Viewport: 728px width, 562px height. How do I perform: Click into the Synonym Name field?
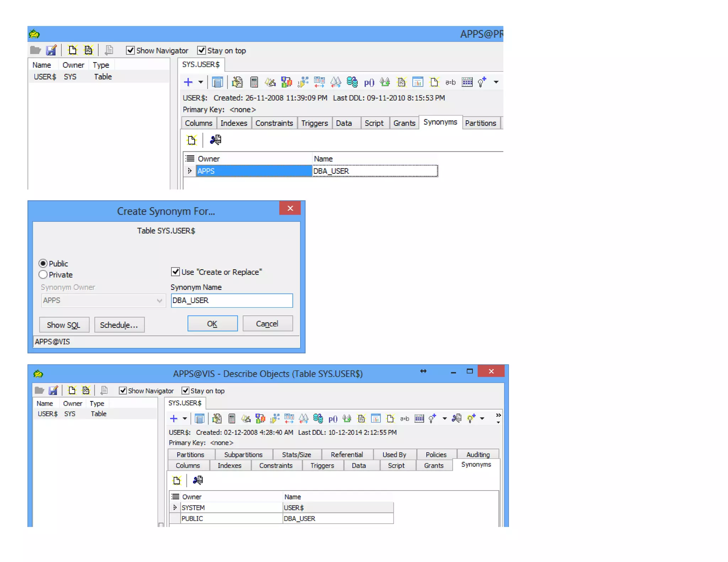[231, 301]
